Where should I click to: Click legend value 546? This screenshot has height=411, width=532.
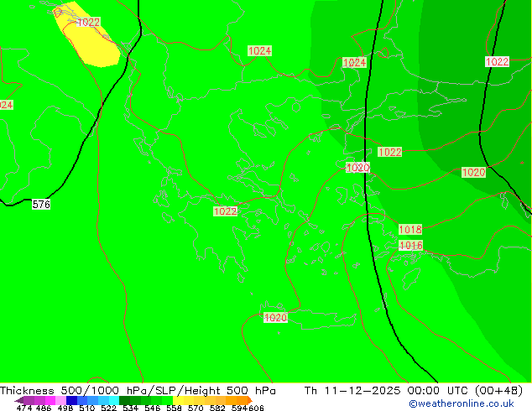(x=153, y=408)
